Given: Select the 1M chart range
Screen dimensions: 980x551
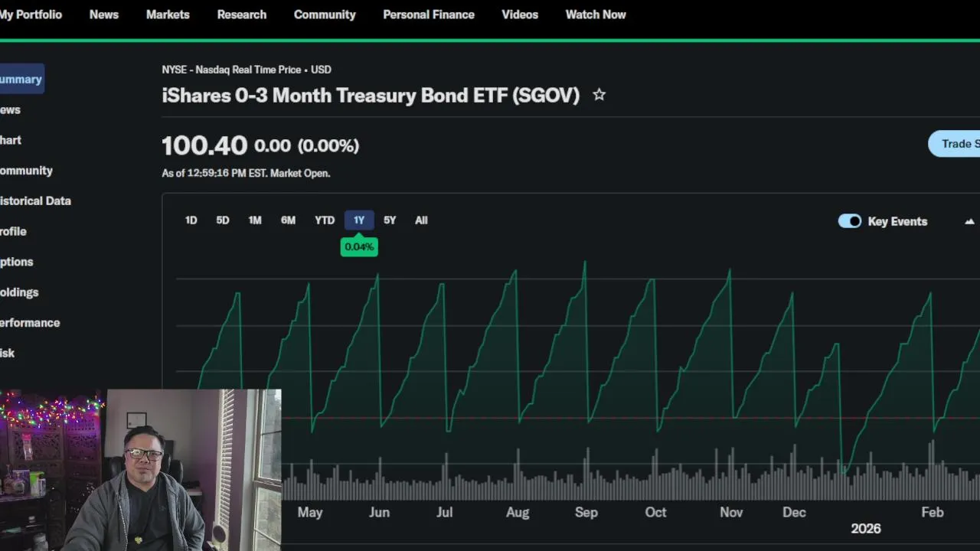Looking at the screenshot, I should (x=255, y=220).
